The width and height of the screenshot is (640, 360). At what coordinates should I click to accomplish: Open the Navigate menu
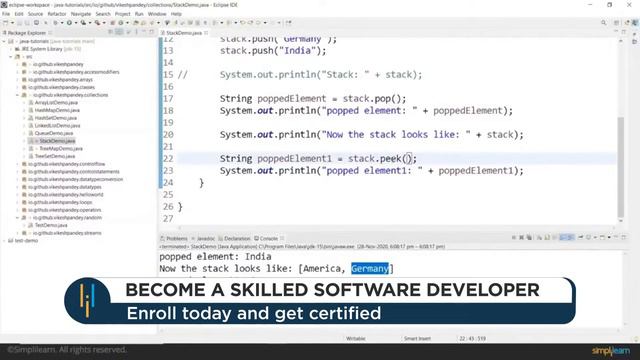tap(81, 14)
